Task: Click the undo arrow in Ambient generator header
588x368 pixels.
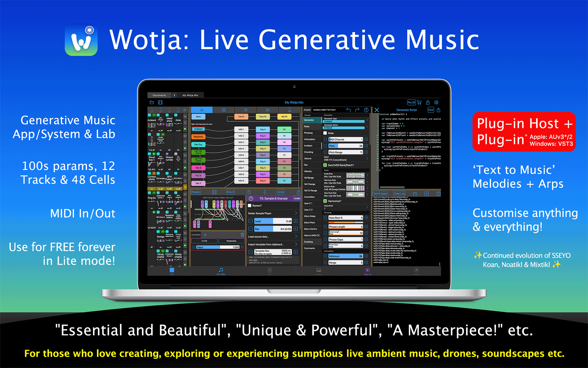Action: pyautogui.click(x=349, y=110)
